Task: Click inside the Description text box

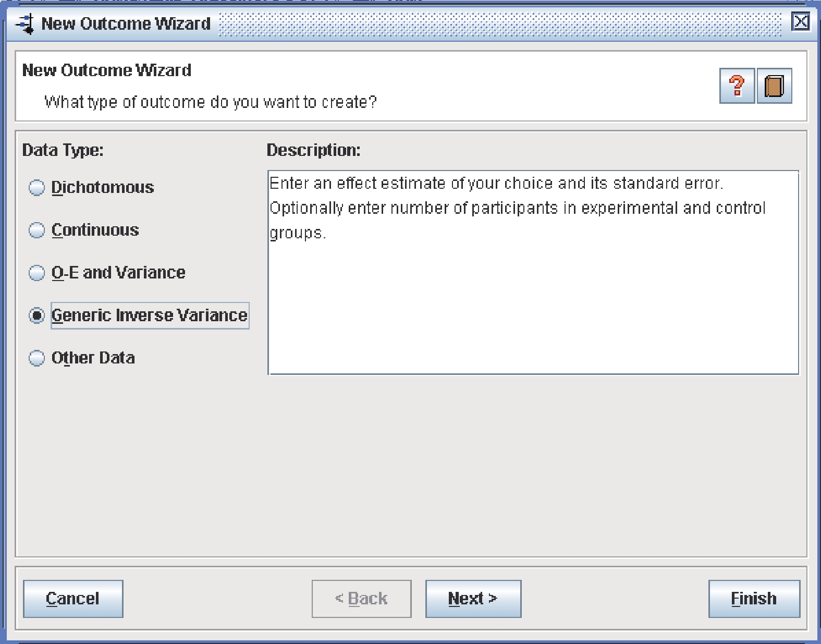Action: coord(533,272)
